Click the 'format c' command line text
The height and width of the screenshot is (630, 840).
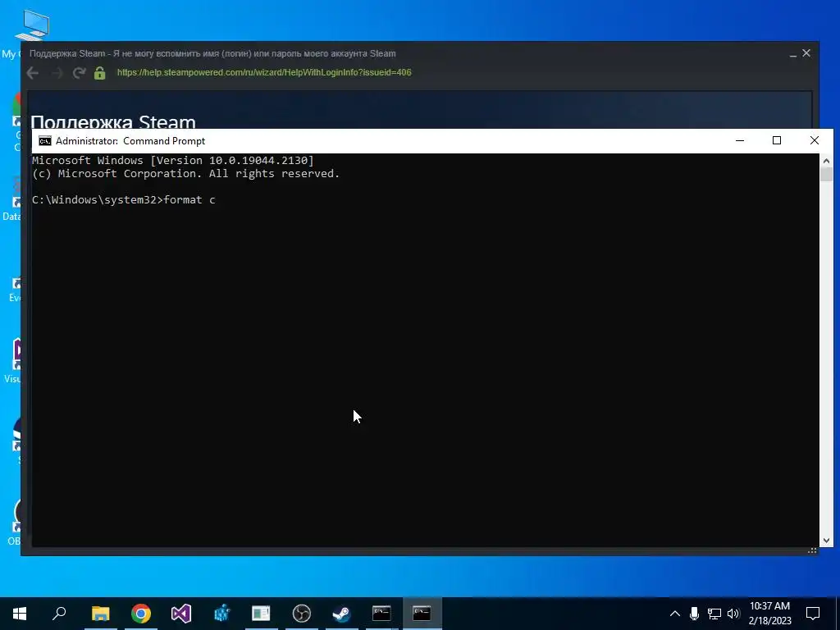[x=189, y=200]
